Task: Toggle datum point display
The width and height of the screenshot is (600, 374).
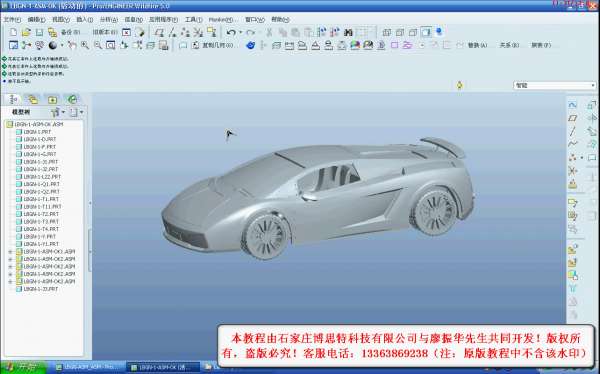Action: (185, 33)
